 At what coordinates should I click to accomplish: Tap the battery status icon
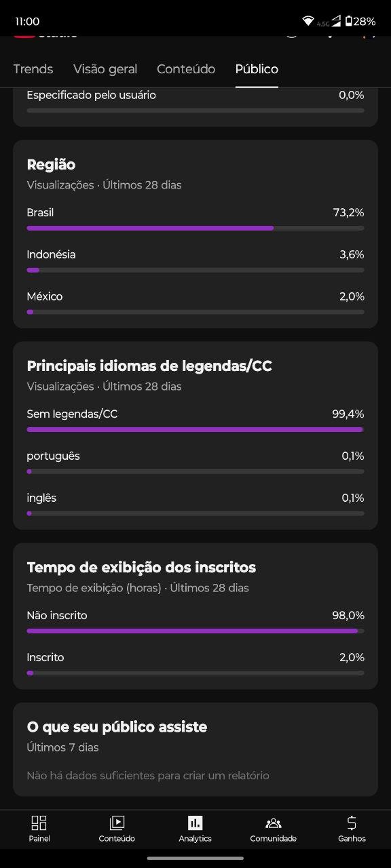coord(348,21)
